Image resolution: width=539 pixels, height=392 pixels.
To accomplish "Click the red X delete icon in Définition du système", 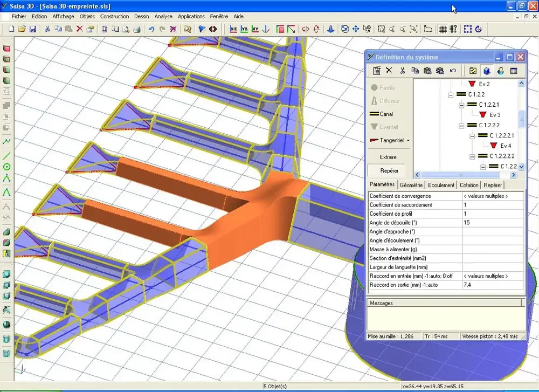I will pos(389,71).
